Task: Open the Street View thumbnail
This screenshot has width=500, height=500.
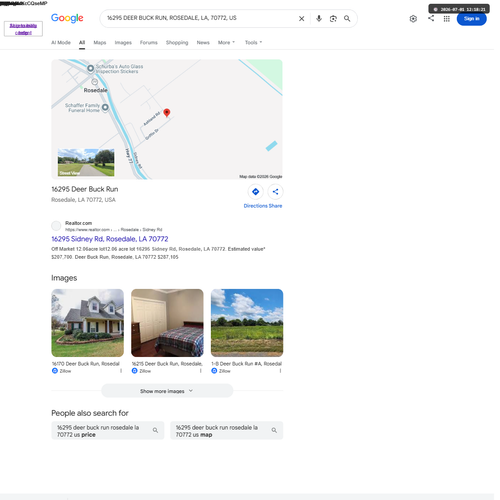Action: (x=86, y=162)
